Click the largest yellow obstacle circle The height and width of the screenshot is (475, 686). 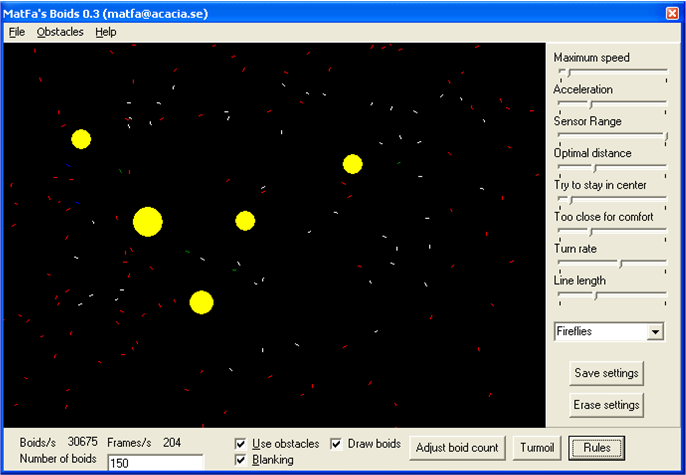pos(148,222)
